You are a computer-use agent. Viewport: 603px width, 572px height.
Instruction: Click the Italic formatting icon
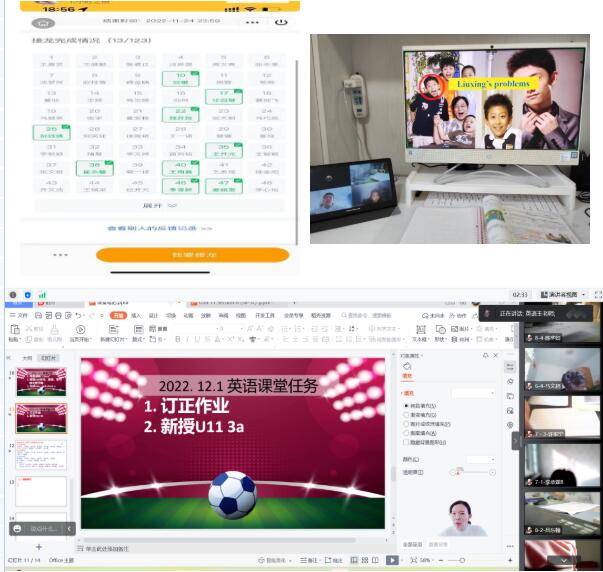[187, 339]
